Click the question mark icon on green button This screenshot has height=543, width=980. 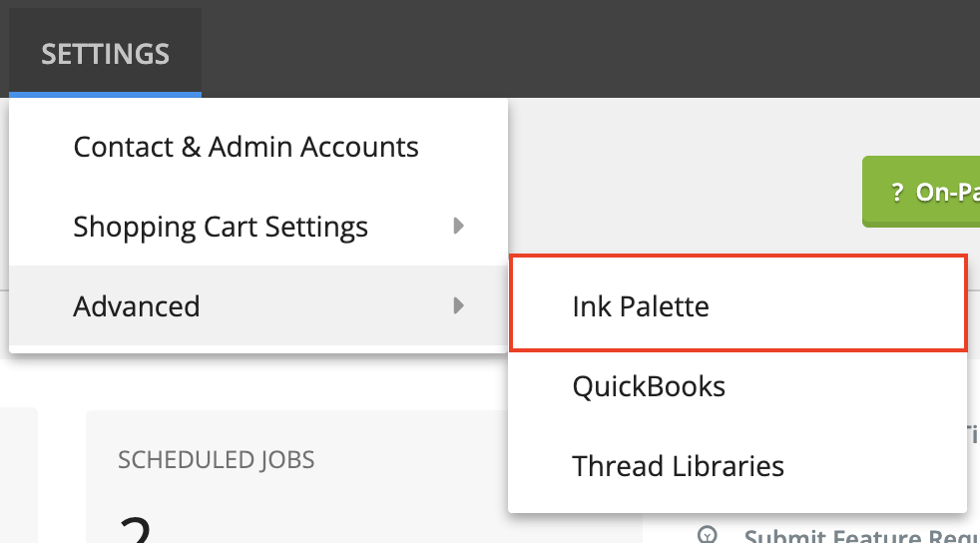[897, 192]
